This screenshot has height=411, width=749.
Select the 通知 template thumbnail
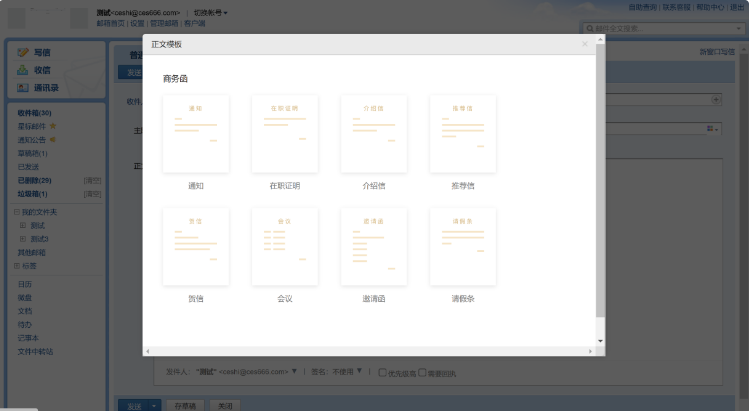pyautogui.click(x=195, y=134)
